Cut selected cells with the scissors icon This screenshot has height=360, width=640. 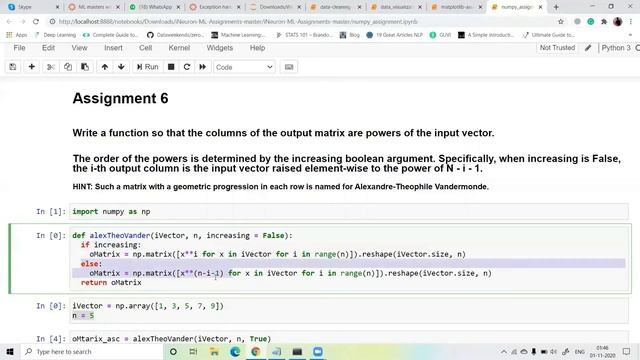pos(51,67)
